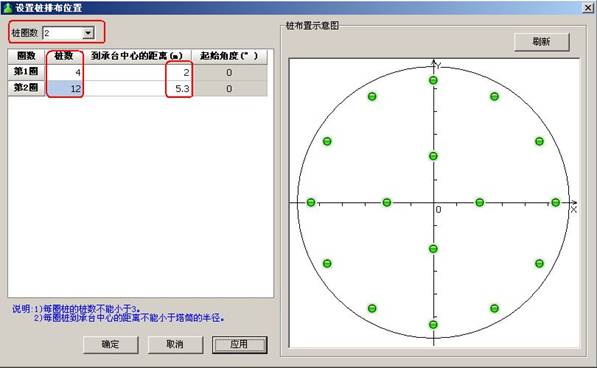
Task: Close the pile layout dialog
Action: click(588, 8)
